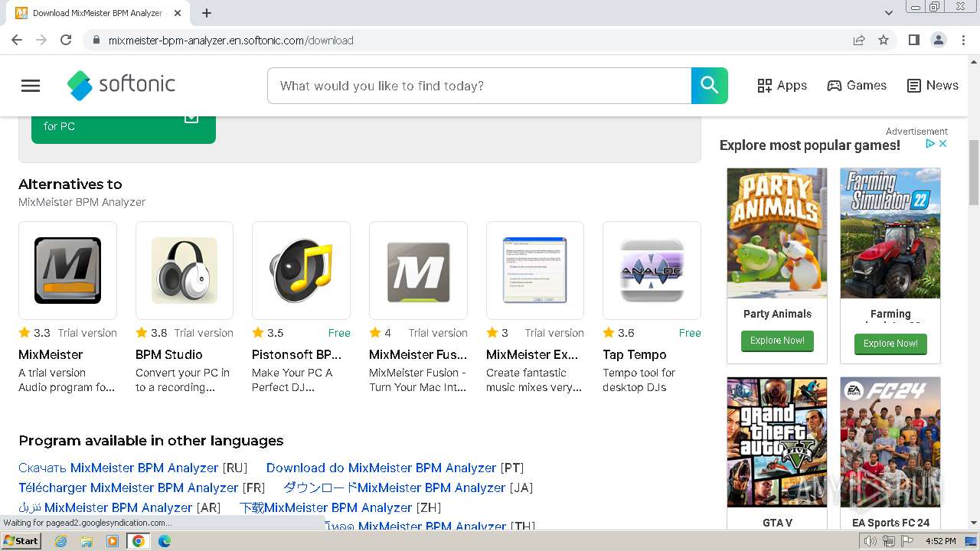Image resolution: width=980 pixels, height=551 pixels.
Task: Focus the search input field
Action: 479,86
